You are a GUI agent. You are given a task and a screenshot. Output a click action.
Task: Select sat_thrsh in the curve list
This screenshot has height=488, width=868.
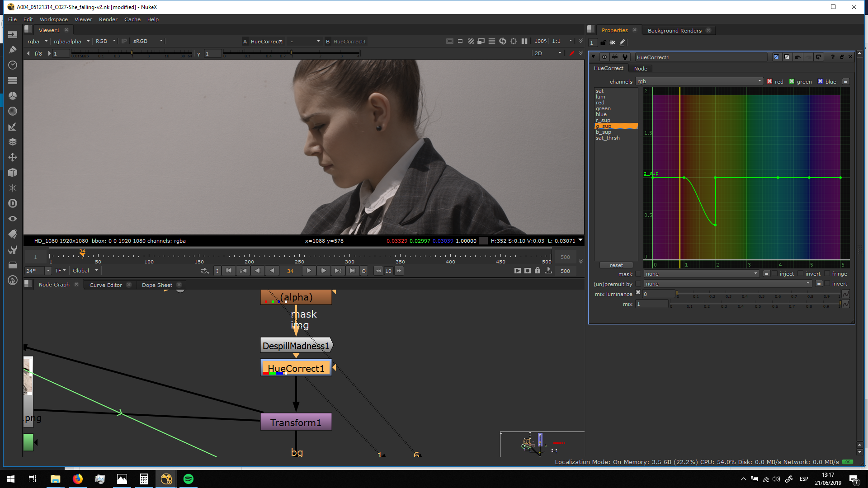(x=608, y=138)
